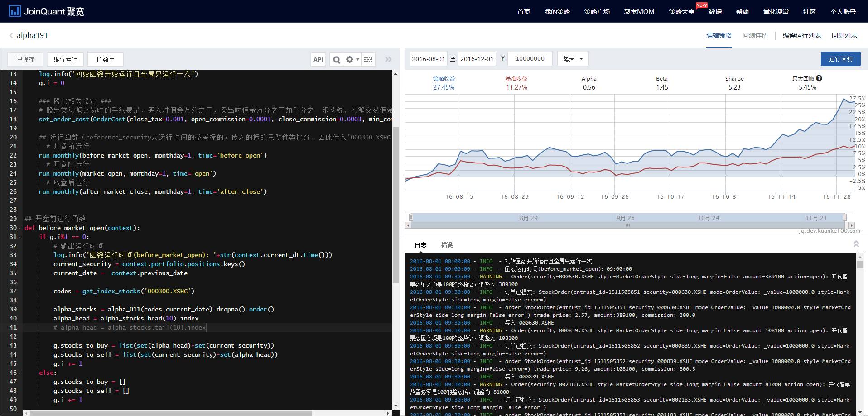Click right handle of chart range slider
The image size is (868, 416).
(x=844, y=217)
